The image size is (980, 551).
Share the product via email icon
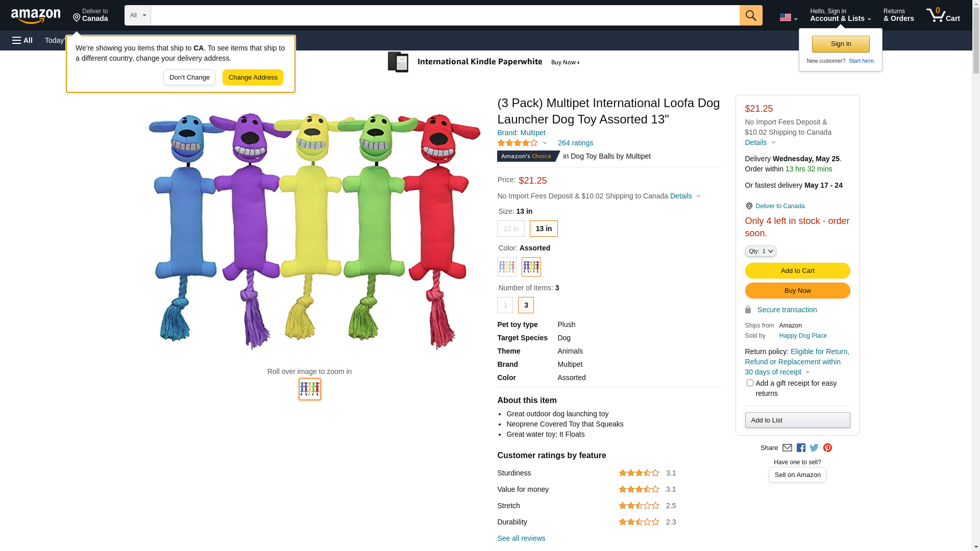787,448
